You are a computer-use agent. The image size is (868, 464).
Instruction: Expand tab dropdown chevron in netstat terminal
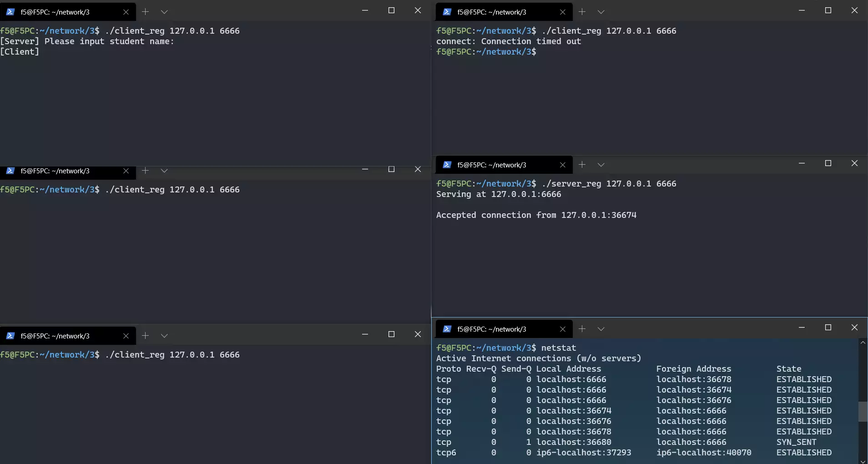tap(601, 329)
